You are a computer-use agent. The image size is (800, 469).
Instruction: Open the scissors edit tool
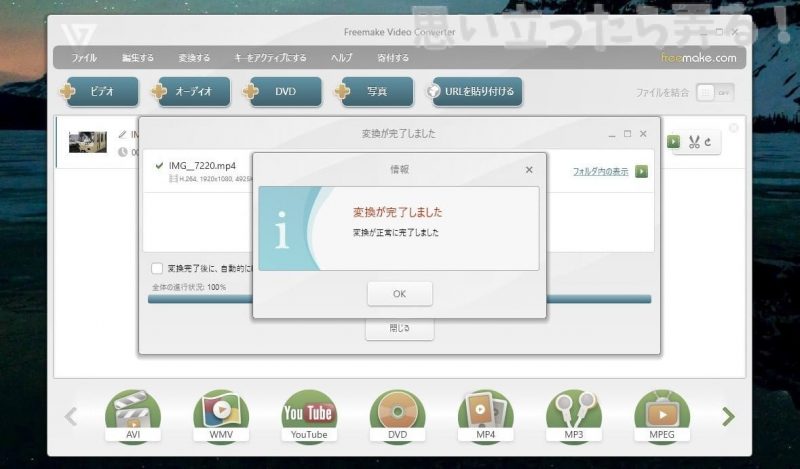(x=694, y=142)
